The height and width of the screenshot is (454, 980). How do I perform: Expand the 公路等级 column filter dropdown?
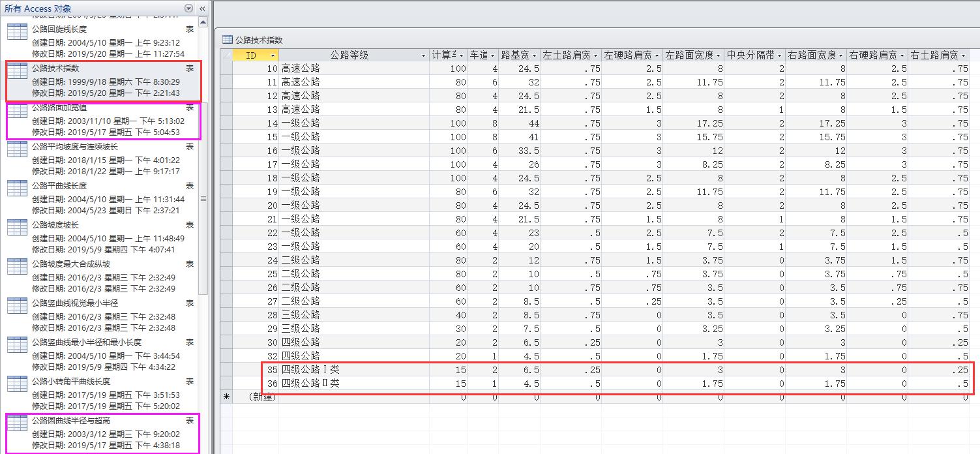click(423, 55)
